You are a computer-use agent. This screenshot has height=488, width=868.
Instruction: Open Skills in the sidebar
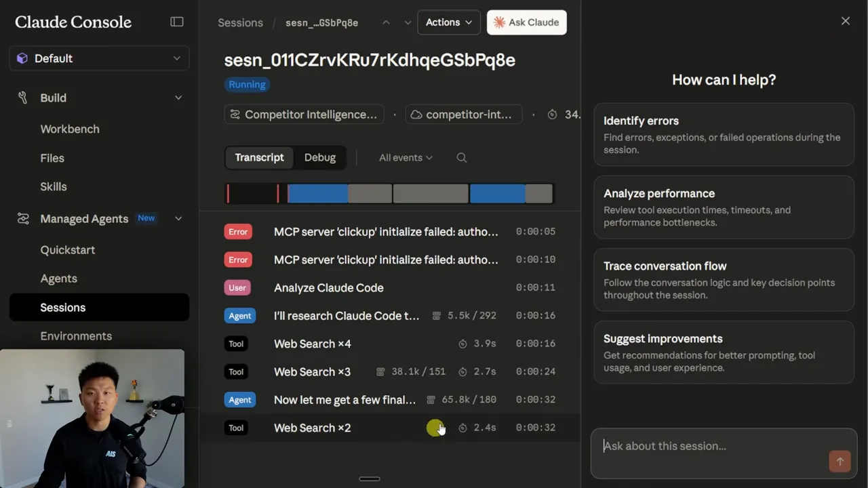54,186
